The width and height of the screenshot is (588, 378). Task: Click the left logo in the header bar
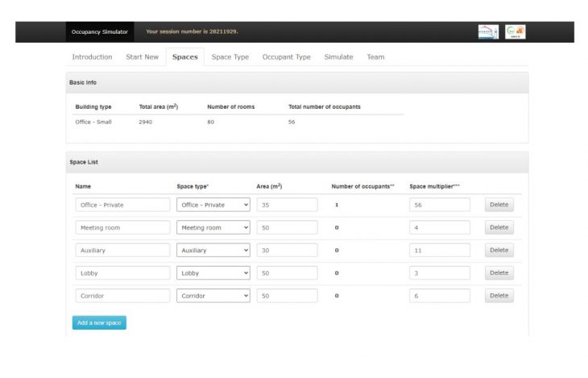pyautogui.click(x=488, y=31)
